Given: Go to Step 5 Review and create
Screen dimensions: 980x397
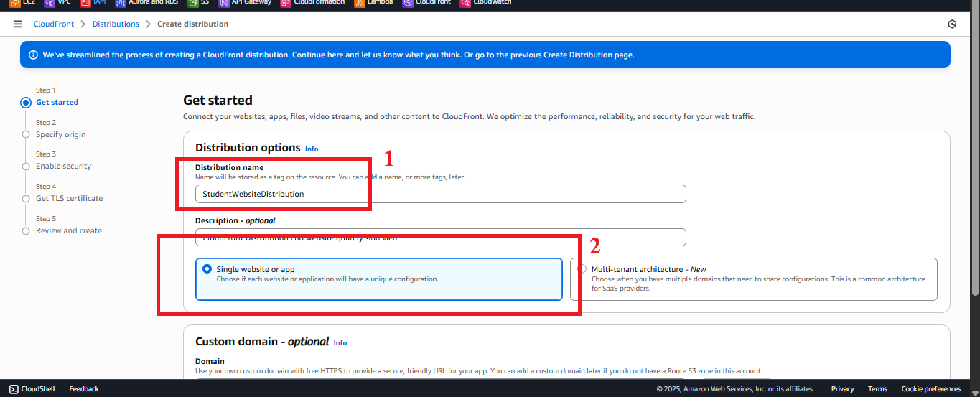Looking at the screenshot, I should (69, 230).
